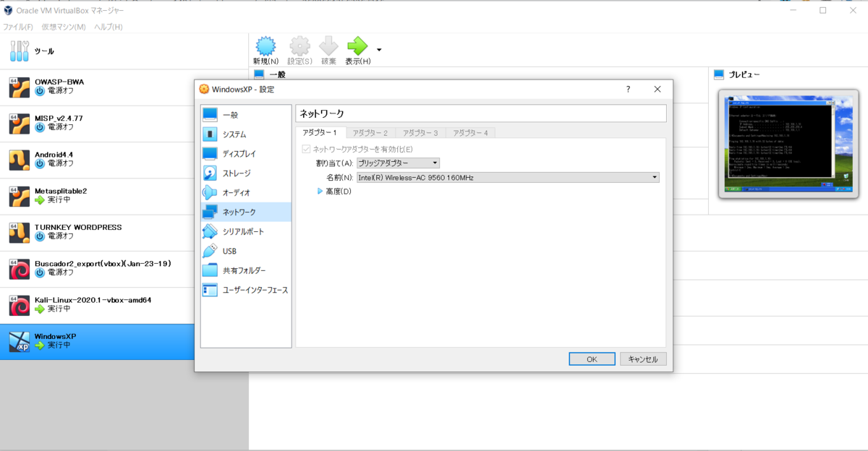This screenshot has width=868, height=451.
Task: Click OWASP-BWA 電源オフ status text
Action: [61, 91]
